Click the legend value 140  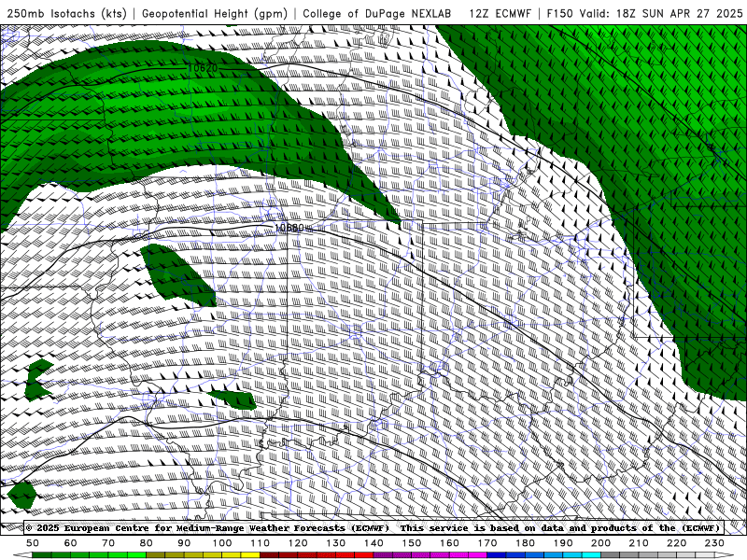coord(373,543)
